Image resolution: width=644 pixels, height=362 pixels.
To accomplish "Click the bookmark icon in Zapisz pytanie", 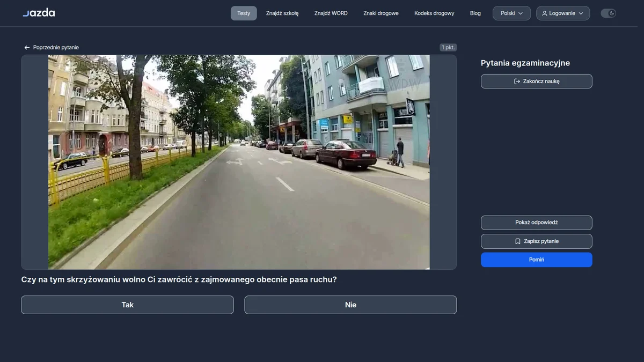I will click(518, 241).
